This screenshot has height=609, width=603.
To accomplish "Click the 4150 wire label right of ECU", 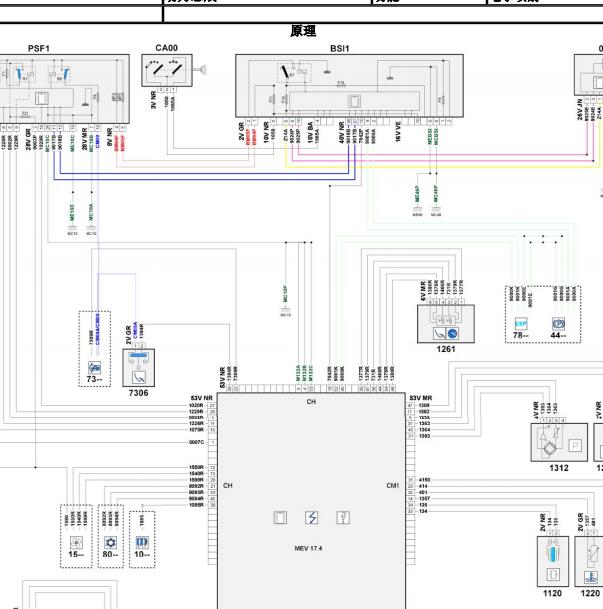I will (424, 480).
